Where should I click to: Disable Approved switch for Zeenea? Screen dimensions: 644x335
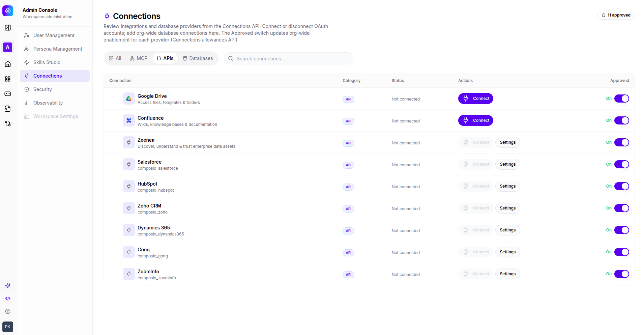622,142
